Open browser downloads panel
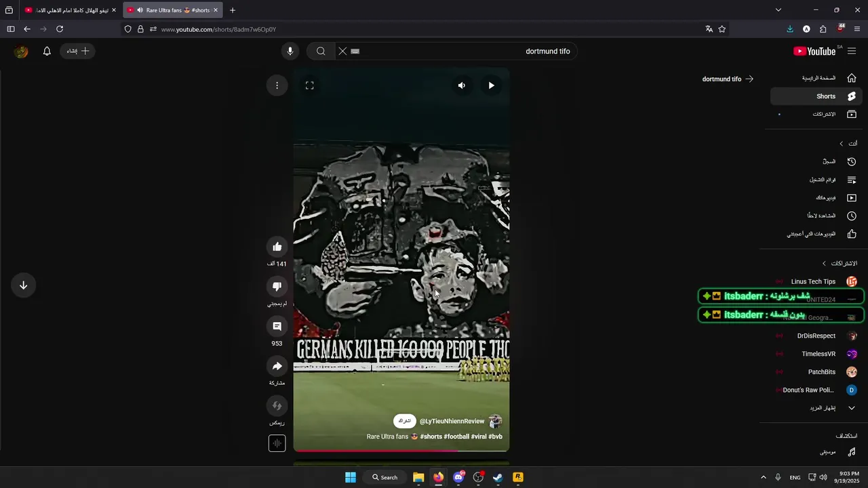Viewport: 868px width, 488px height. point(790,29)
